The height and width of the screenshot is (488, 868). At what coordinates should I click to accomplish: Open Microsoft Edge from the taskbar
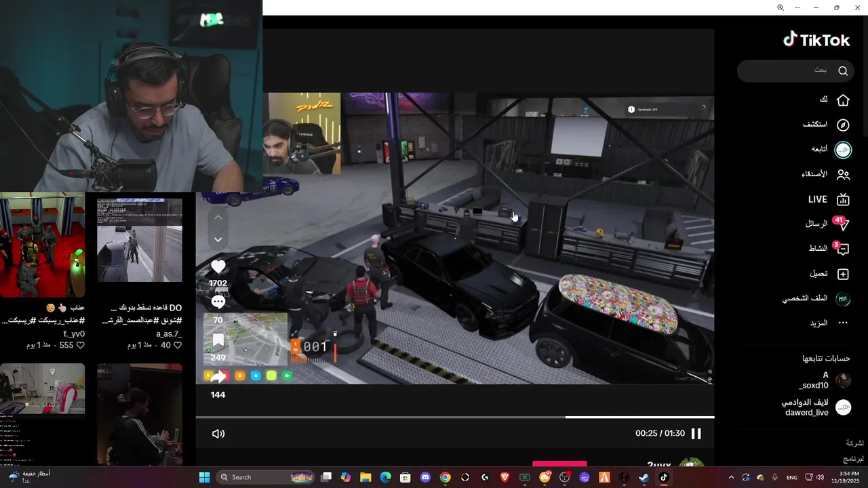pos(385,477)
